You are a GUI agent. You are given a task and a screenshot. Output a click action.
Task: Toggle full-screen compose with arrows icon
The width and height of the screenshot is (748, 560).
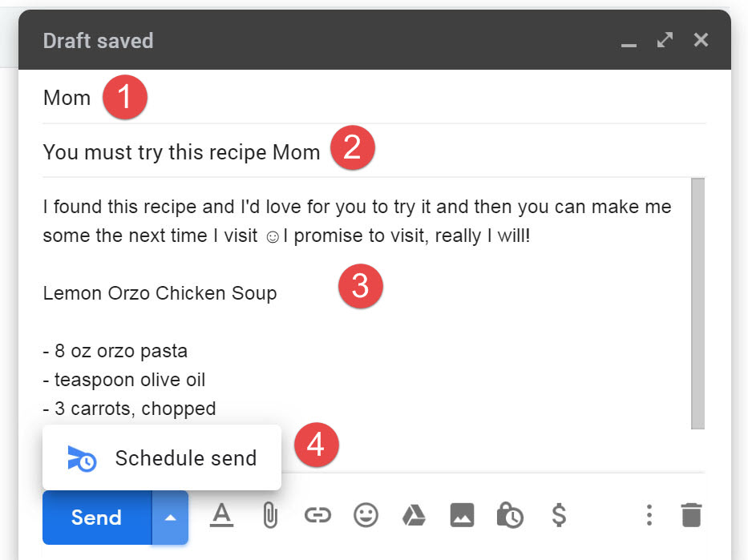point(665,40)
